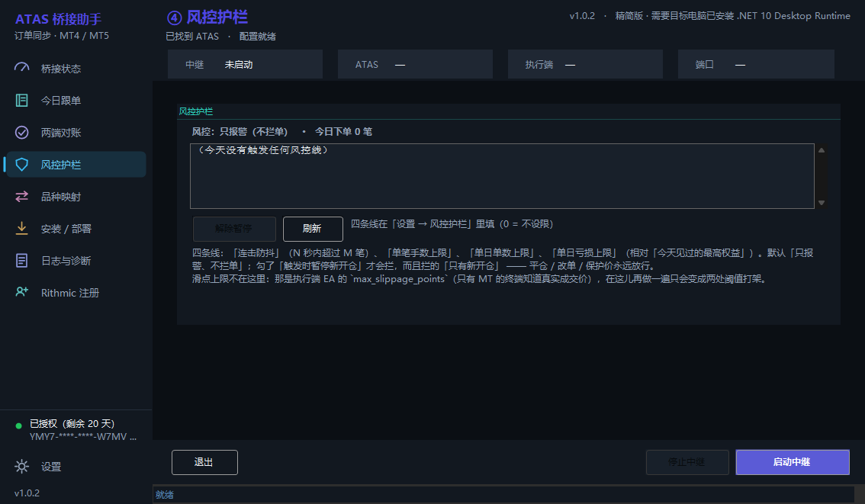Click the 风控: 只报警 (不拦单) status line
The height and width of the screenshot is (504, 865).
pos(240,132)
